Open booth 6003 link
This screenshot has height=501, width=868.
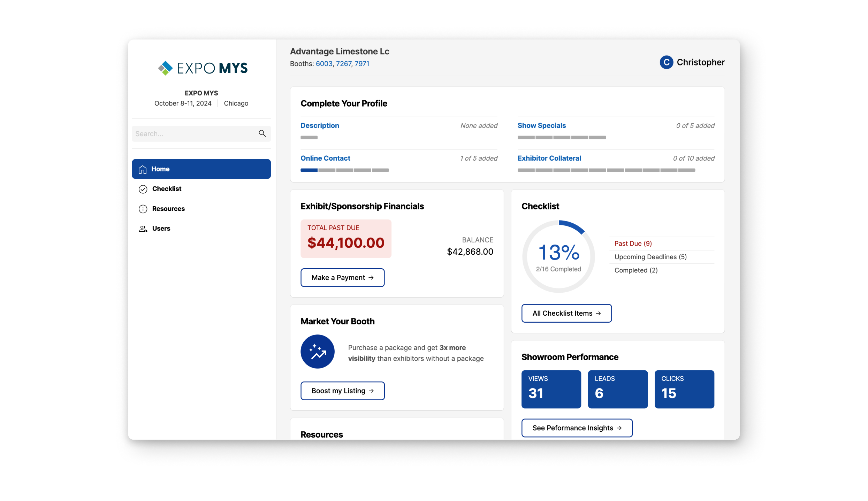324,64
